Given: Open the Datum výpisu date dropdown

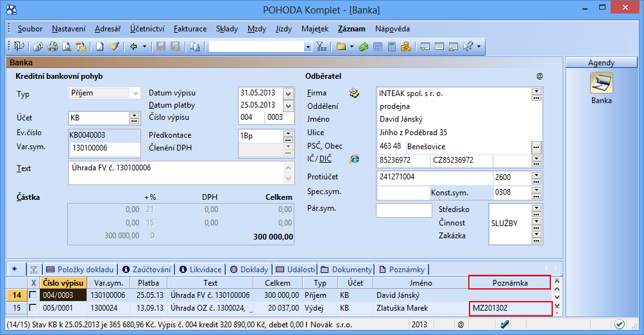Looking at the screenshot, I should (288, 94).
